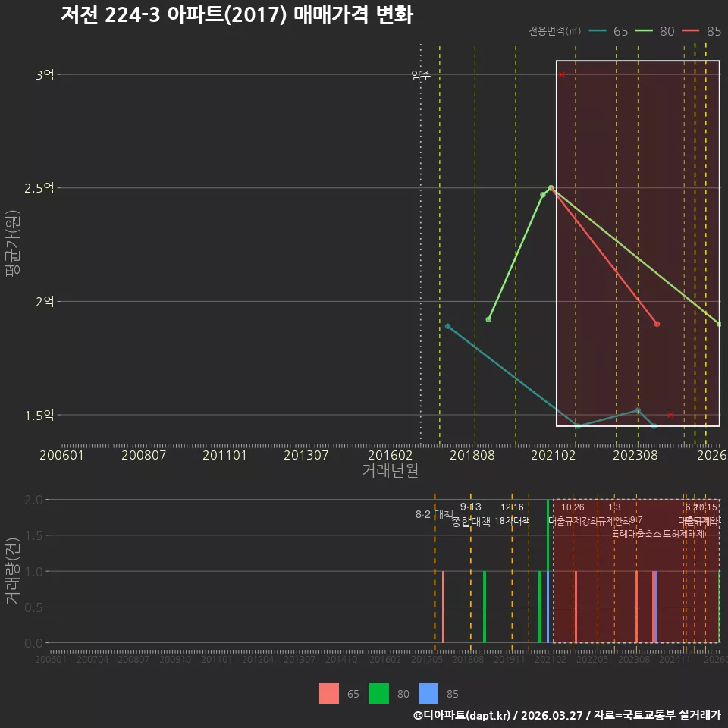Click the 거래년월 axis title

coord(390,470)
